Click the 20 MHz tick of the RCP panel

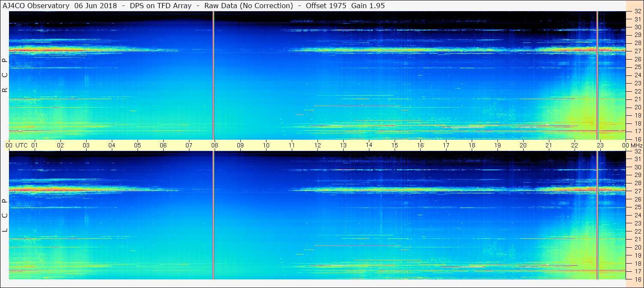pos(637,107)
